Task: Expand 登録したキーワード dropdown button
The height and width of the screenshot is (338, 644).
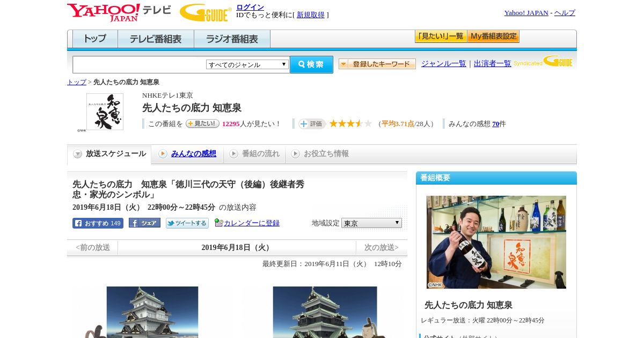Action: (377, 64)
